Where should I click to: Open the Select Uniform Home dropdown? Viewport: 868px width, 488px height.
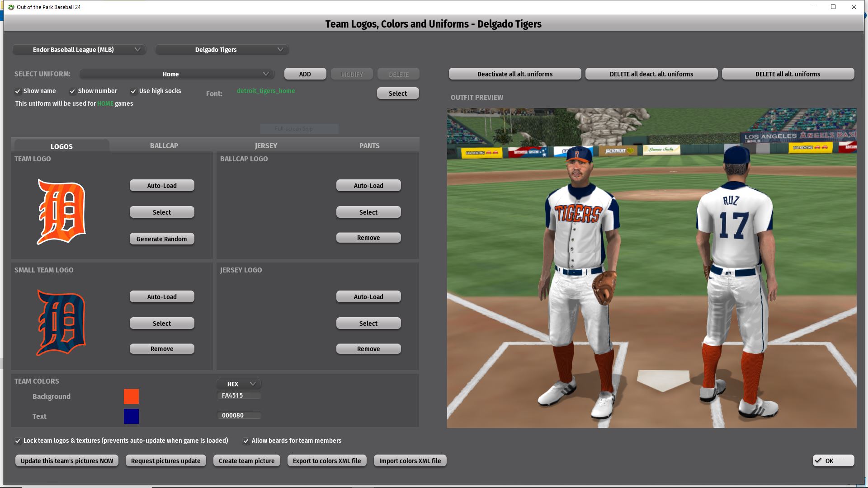[x=177, y=74]
